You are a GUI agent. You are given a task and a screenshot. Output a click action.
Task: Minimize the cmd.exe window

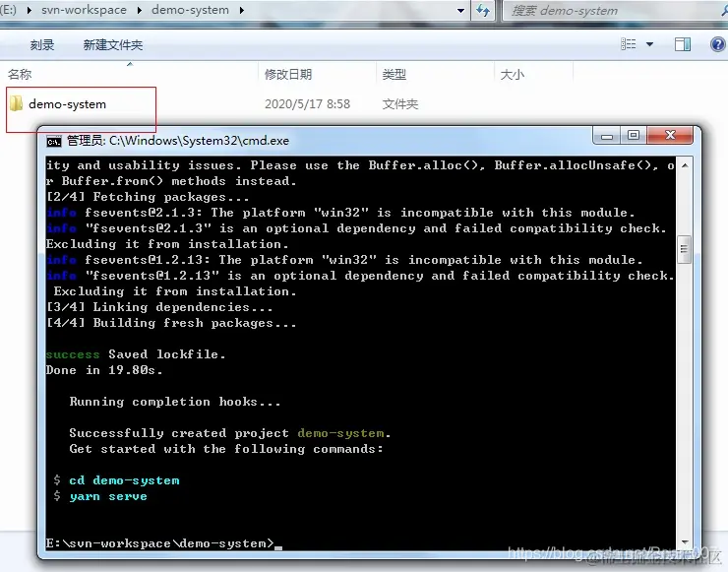606,136
